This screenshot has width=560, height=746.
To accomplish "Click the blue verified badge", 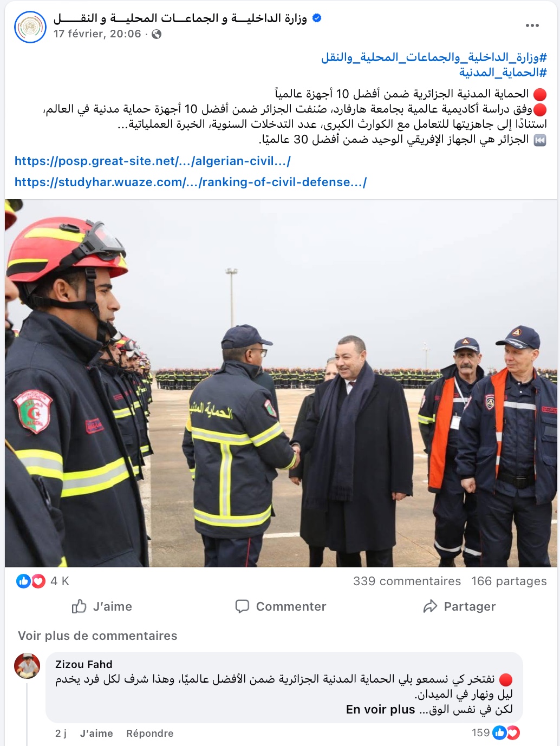I will pos(317,18).
